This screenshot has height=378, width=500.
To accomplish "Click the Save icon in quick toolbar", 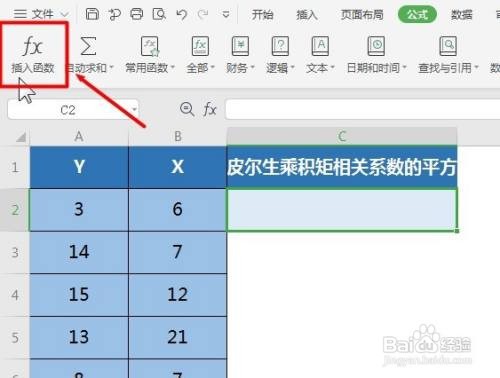I will click(x=92, y=14).
